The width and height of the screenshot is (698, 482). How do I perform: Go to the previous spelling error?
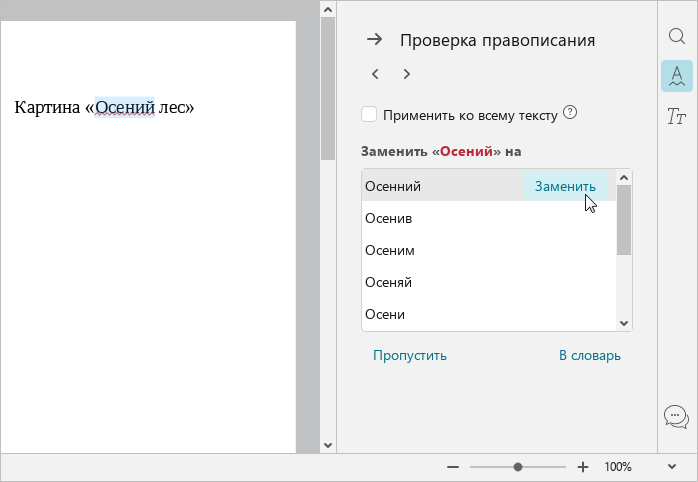pos(375,74)
